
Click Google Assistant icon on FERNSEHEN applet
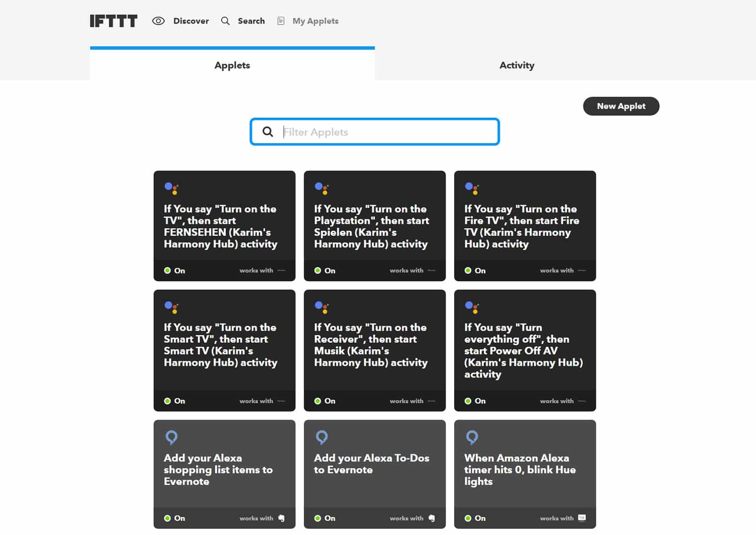tap(171, 188)
